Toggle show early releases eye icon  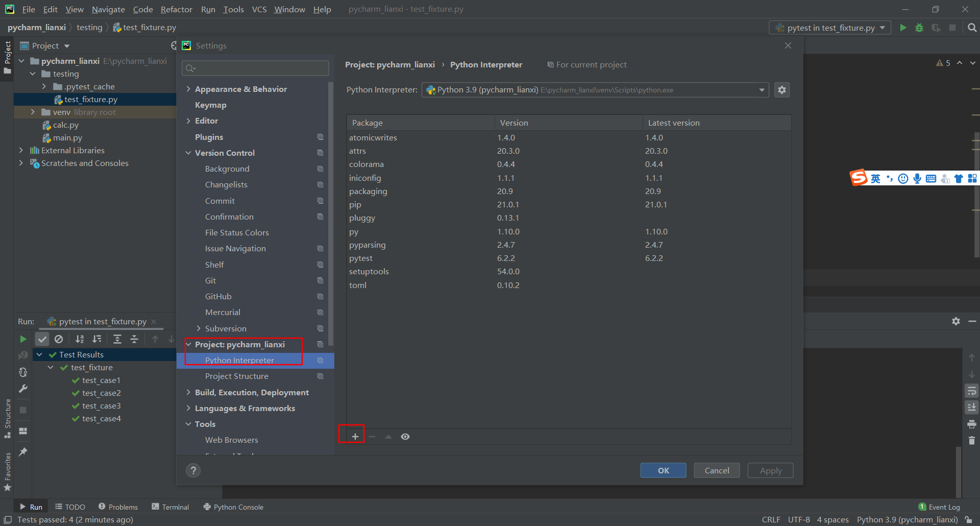(405, 437)
